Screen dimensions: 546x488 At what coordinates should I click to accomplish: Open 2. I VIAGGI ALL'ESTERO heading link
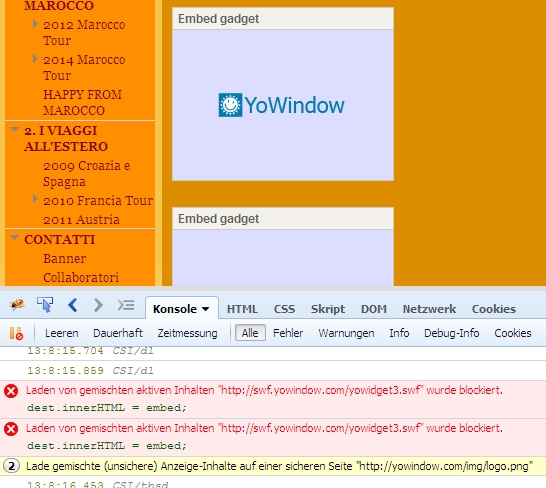pyautogui.click(x=66, y=138)
